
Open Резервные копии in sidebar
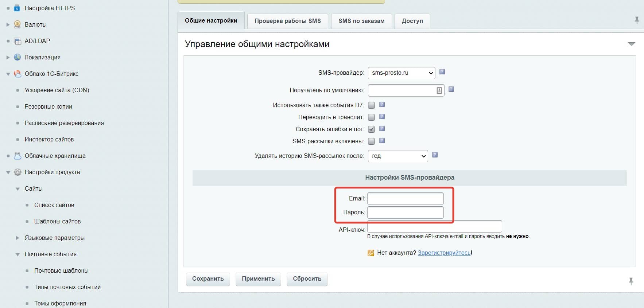pos(49,106)
